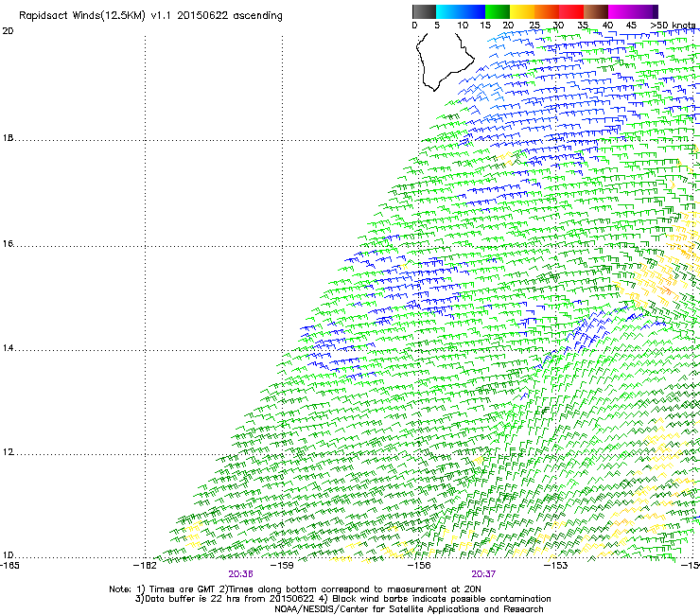Click the latitude axis label '18'
Screen dimensions: 700x615
point(8,138)
